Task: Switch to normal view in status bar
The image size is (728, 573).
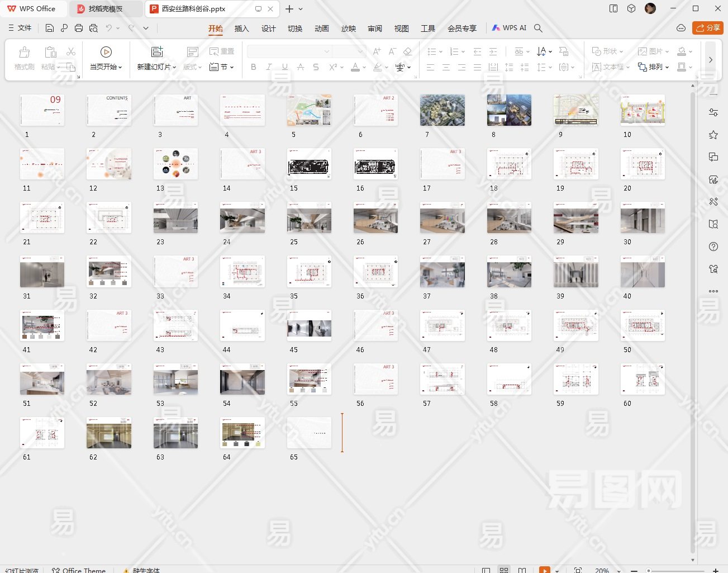Action: [486, 570]
